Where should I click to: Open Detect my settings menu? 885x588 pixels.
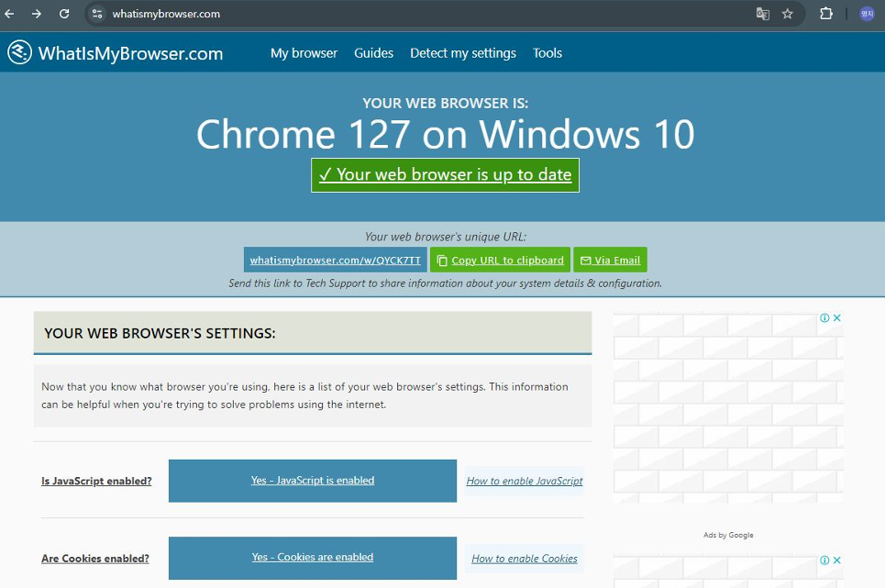463,53
